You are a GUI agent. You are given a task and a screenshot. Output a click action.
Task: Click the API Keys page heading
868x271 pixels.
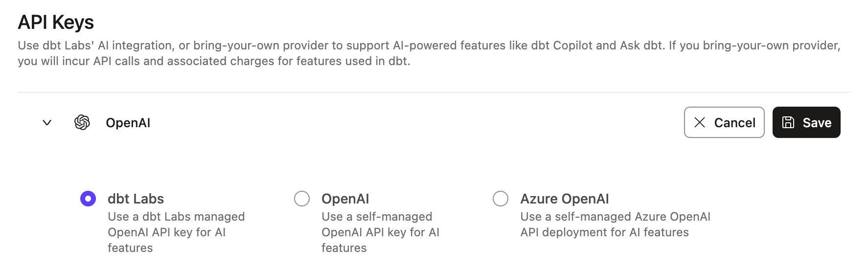[56, 23]
